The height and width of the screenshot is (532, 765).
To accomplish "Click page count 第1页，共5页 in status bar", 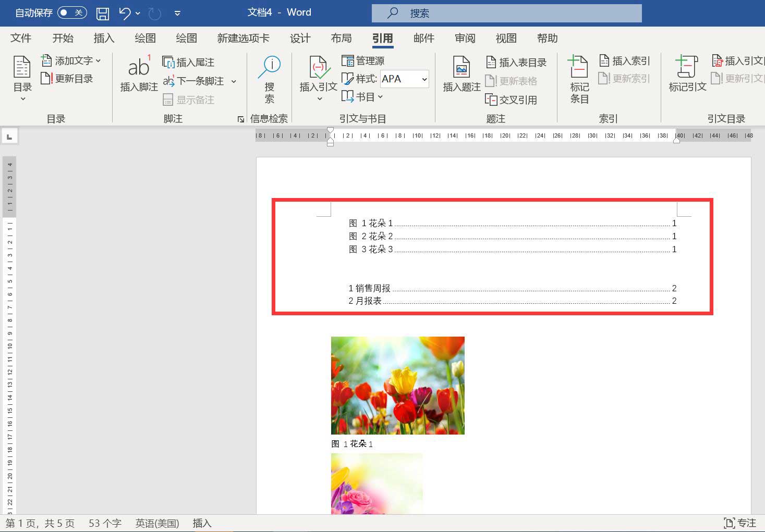I will [40, 523].
